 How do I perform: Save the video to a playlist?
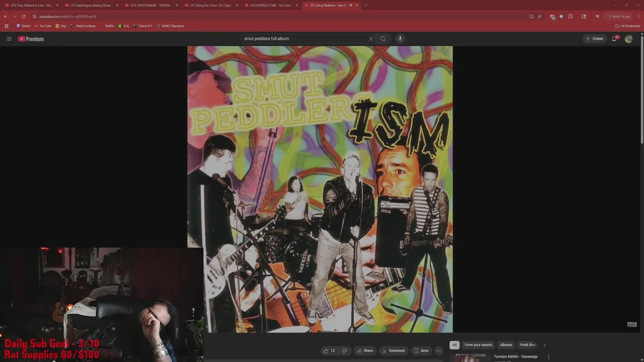(421, 350)
